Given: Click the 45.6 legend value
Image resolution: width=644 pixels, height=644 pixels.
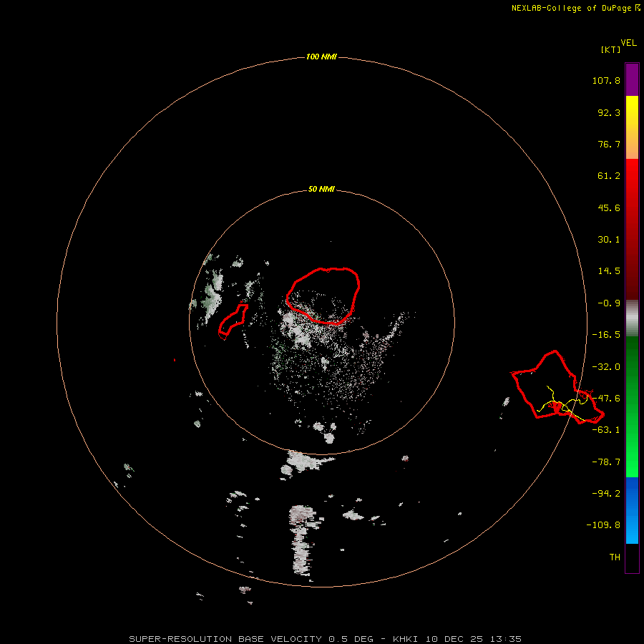Looking at the screenshot, I should point(609,208).
